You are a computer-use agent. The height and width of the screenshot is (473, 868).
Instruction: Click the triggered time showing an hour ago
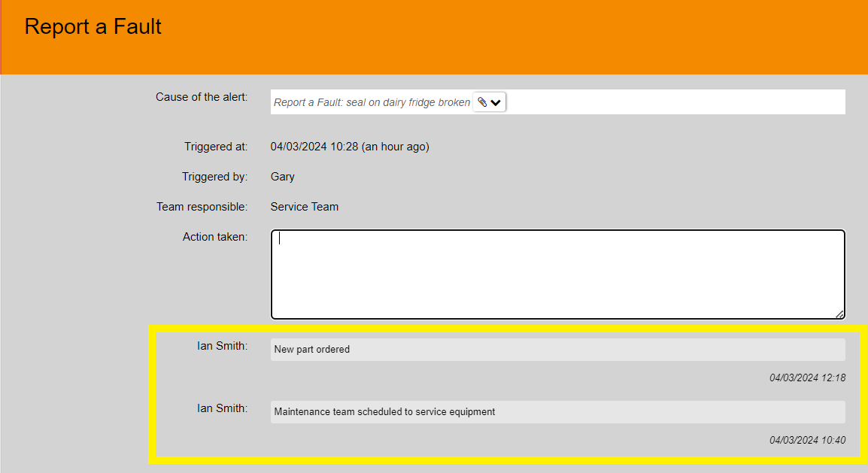[x=350, y=147]
